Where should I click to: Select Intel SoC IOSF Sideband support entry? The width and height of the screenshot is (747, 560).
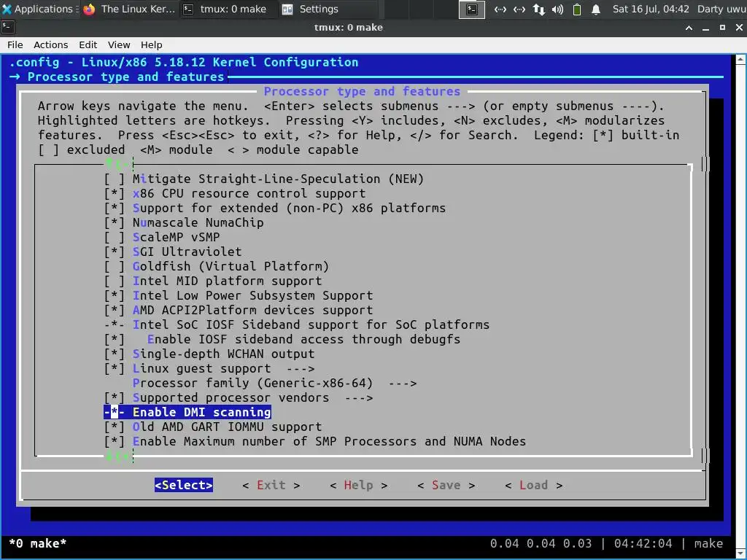pos(297,325)
